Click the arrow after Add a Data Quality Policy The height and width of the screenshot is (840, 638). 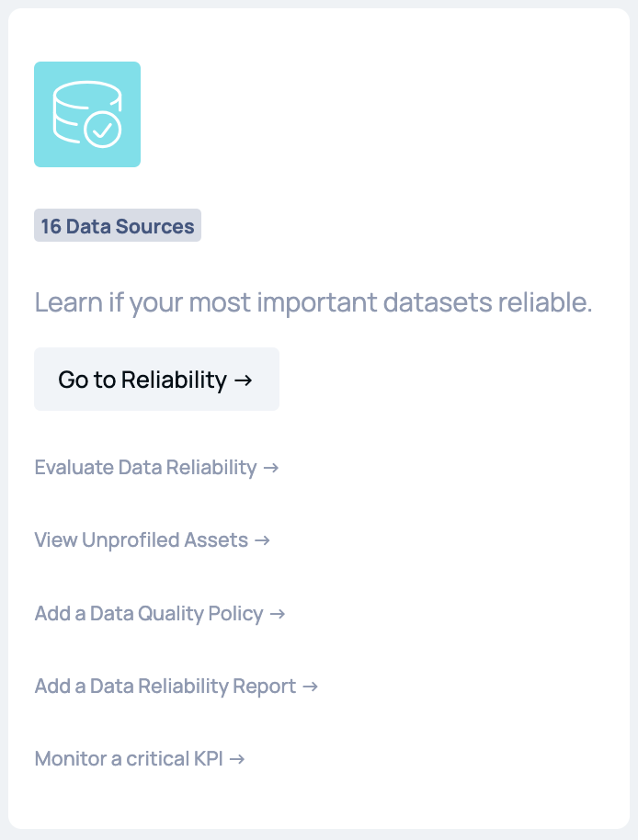point(278,613)
